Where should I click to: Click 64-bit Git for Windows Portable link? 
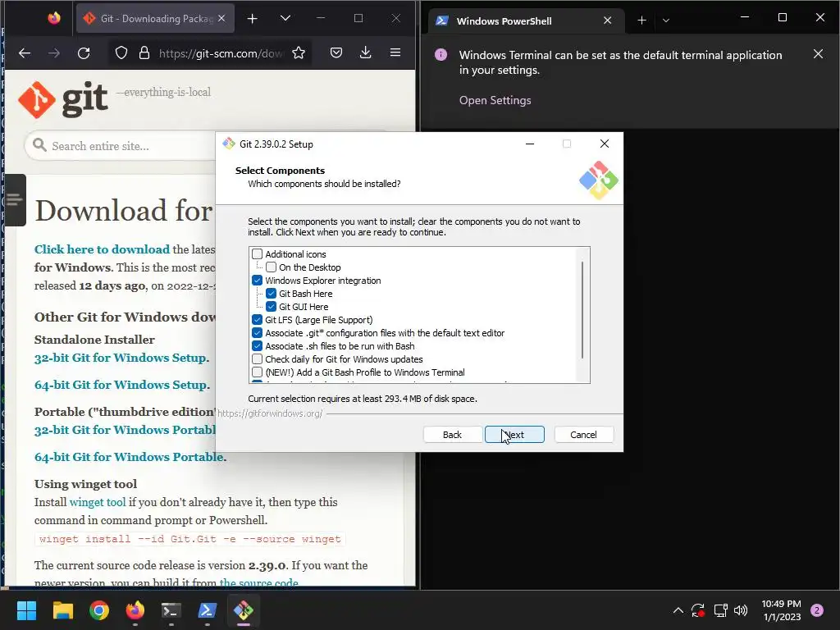130,457
